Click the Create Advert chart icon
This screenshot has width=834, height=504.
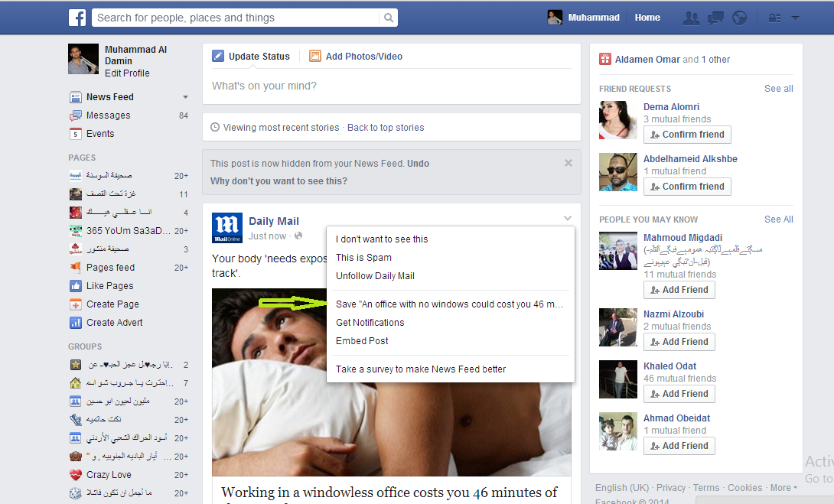pyautogui.click(x=76, y=323)
